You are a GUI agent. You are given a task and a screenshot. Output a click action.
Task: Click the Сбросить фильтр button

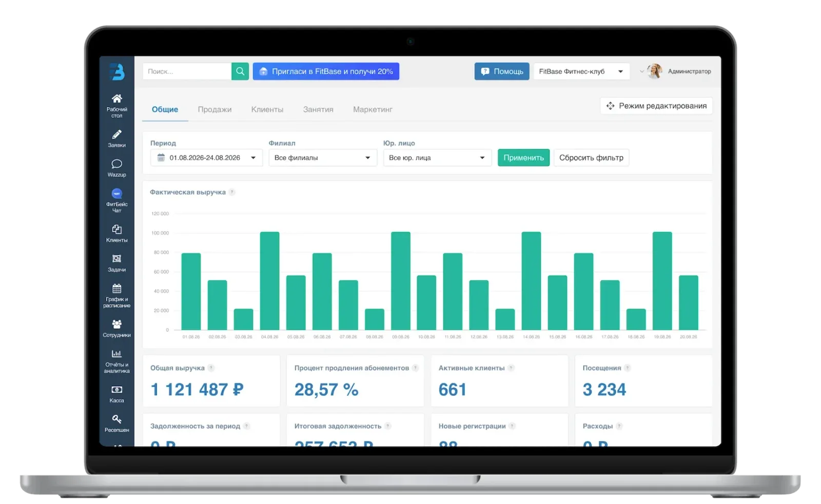coord(591,158)
